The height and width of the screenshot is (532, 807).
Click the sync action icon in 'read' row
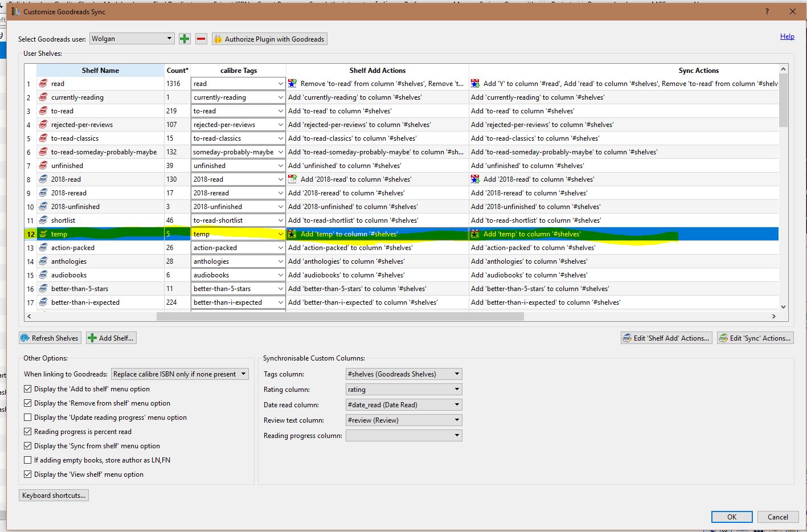pyautogui.click(x=476, y=84)
